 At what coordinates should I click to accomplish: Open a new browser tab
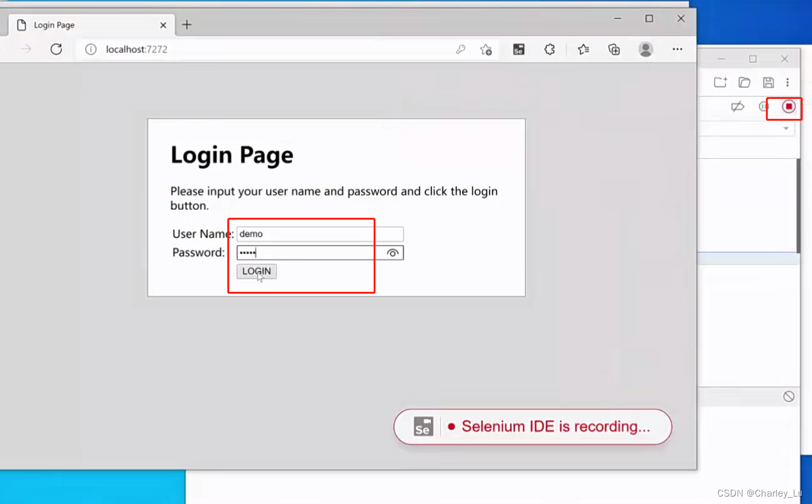coord(187,25)
